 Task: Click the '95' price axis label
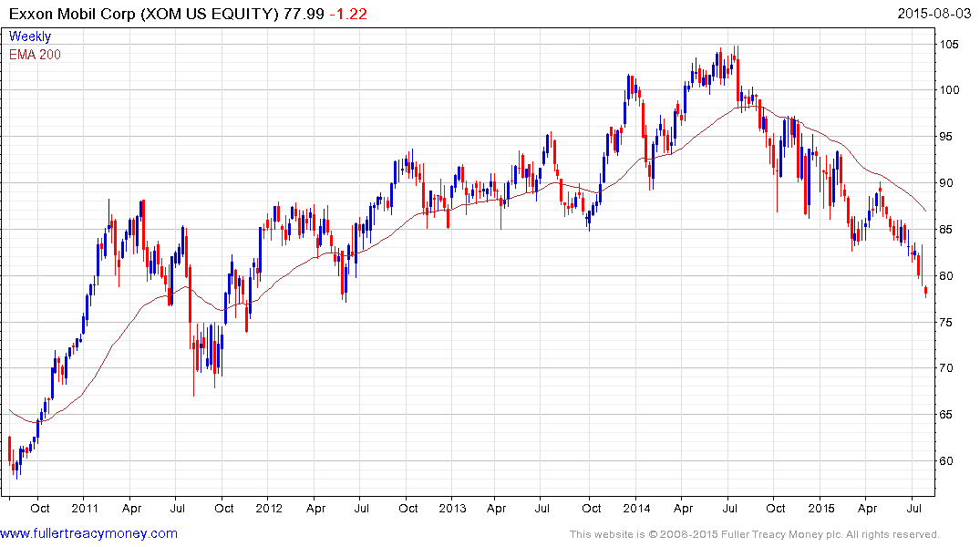click(946, 137)
